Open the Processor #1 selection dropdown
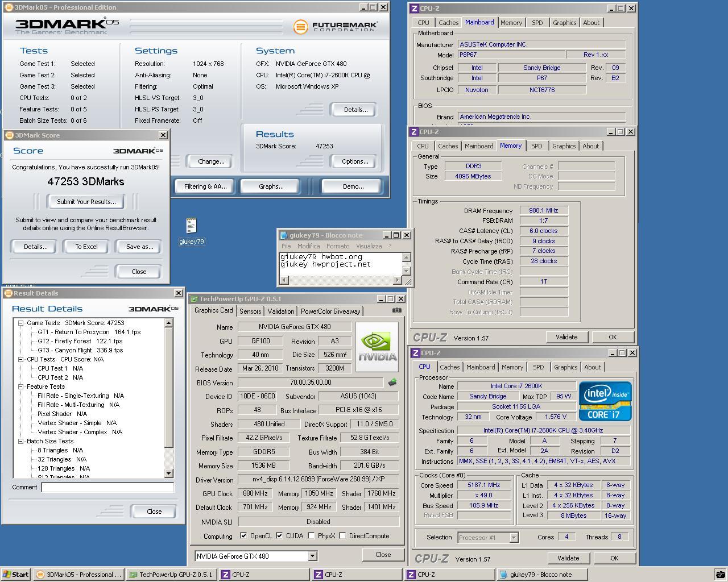The height and width of the screenshot is (582, 728). [x=514, y=537]
